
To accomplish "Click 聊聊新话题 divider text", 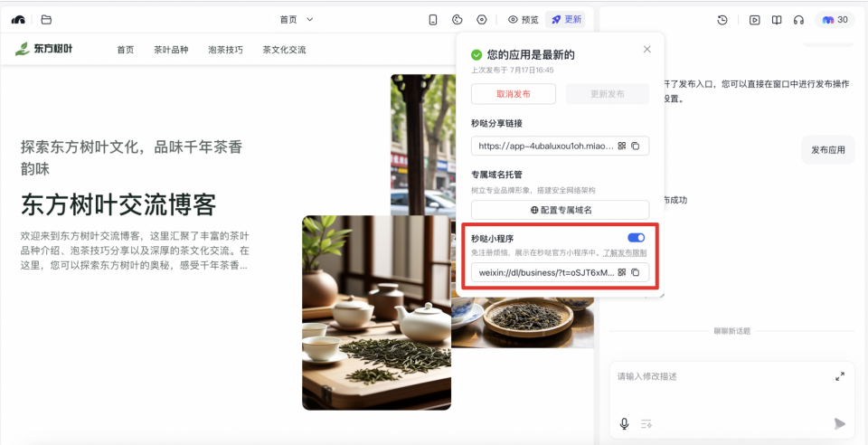I will [731, 332].
